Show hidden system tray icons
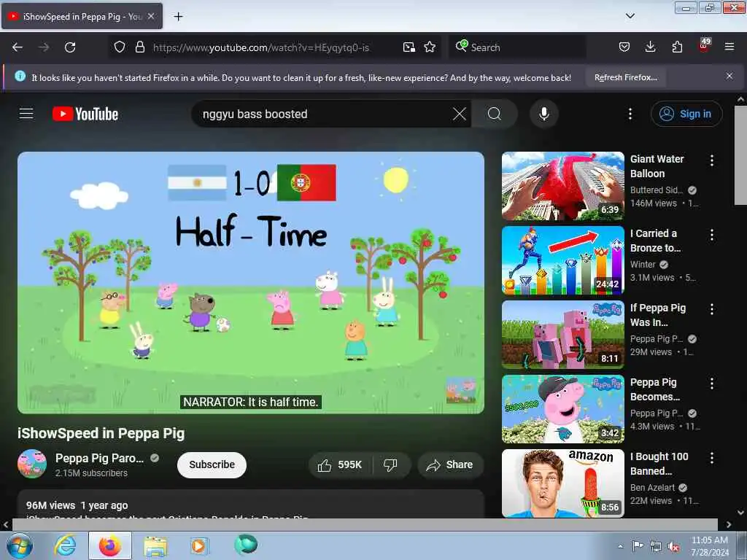Viewport: 747px width, 560px height. pos(620,547)
